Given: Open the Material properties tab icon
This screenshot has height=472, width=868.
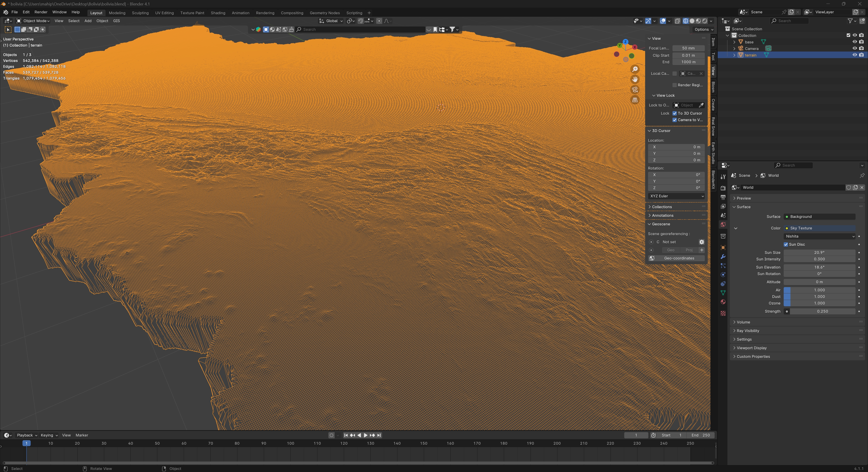Looking at the screenshot, I should point(723,302).
